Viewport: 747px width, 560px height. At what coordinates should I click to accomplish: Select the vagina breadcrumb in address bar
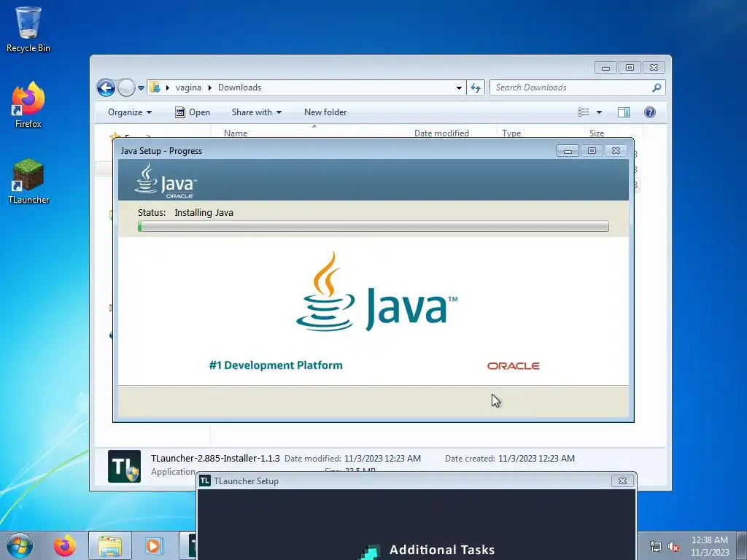click(188, 87)
